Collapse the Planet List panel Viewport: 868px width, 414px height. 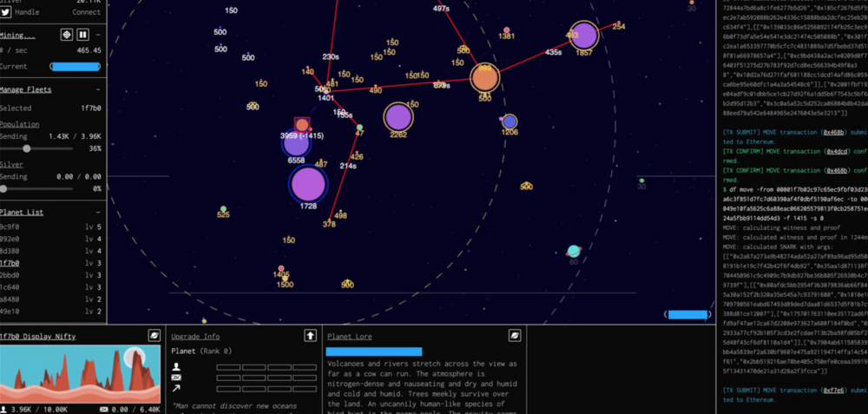click(x=98, y=212)
